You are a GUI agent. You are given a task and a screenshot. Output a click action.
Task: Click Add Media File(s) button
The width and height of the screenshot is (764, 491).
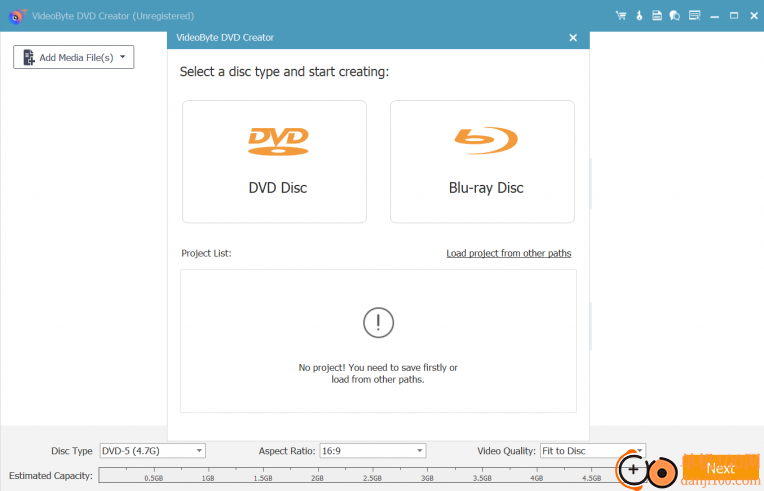pos(74,57)
